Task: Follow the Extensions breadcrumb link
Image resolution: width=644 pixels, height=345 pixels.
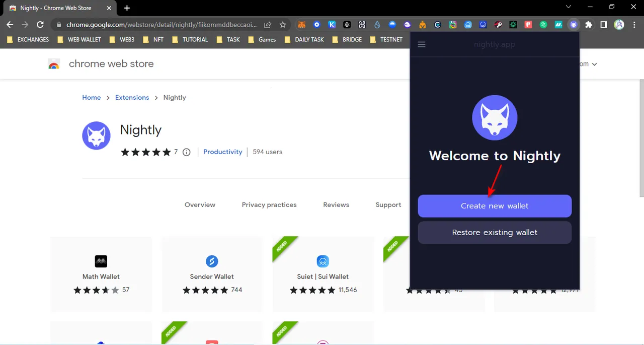Action: [x=132, y=98]
